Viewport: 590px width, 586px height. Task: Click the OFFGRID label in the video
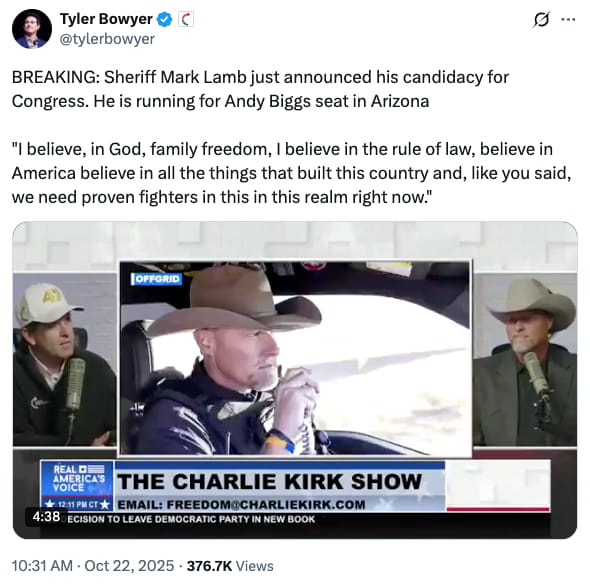(x=156, y=279)
